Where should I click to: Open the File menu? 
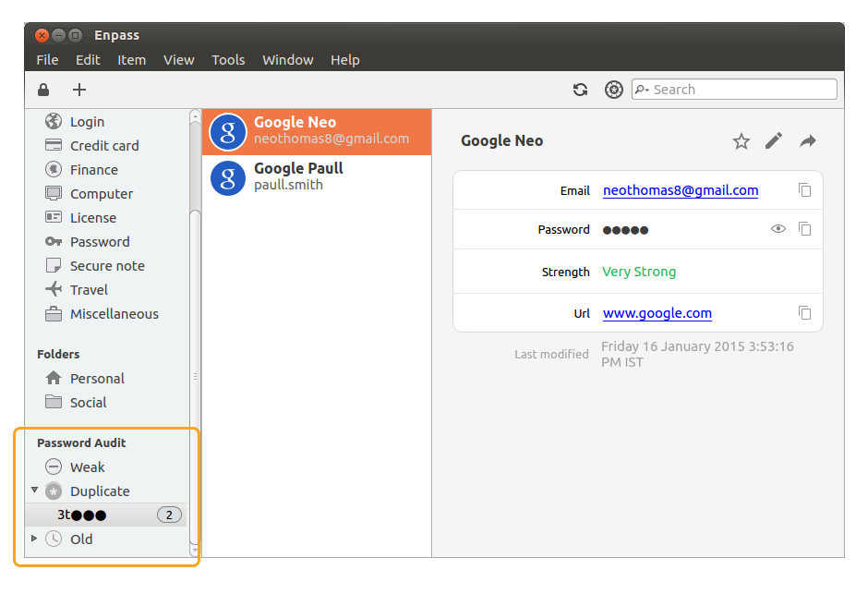[x=47, y=60]
